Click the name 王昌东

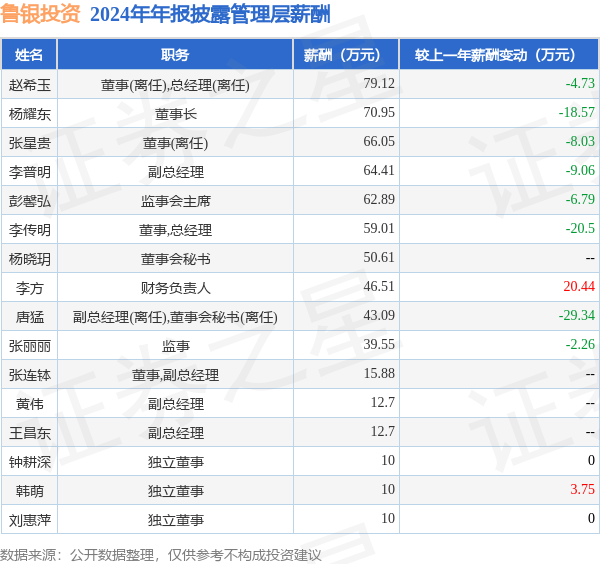29,433
